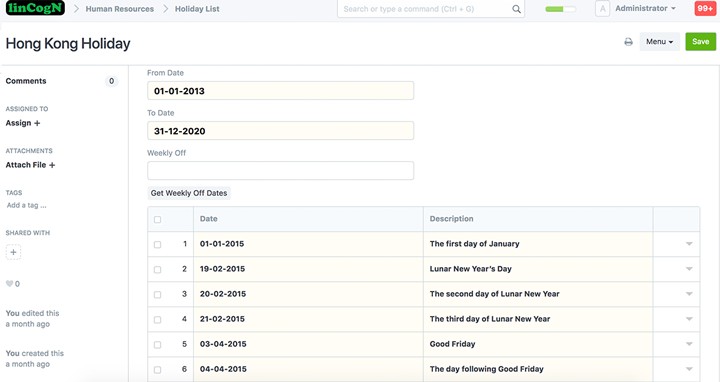Go to Holiday List breadcrumb
Screen dimensions: 720x382
(197, 9)
